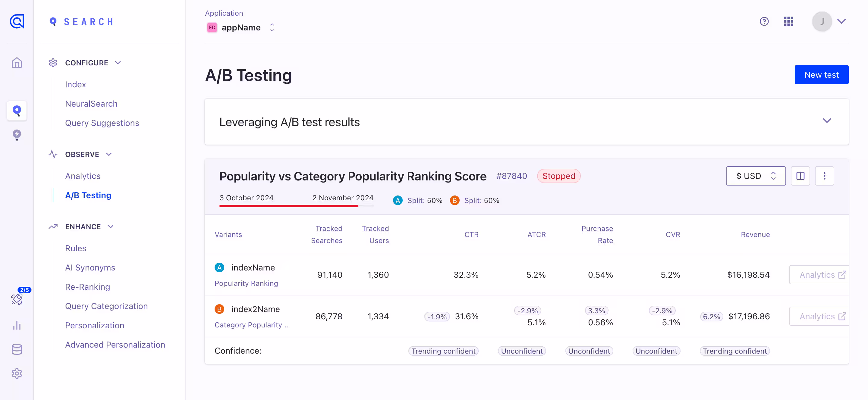
Task: Open the $ USD currency dropdown
Action: pos(756,176)
